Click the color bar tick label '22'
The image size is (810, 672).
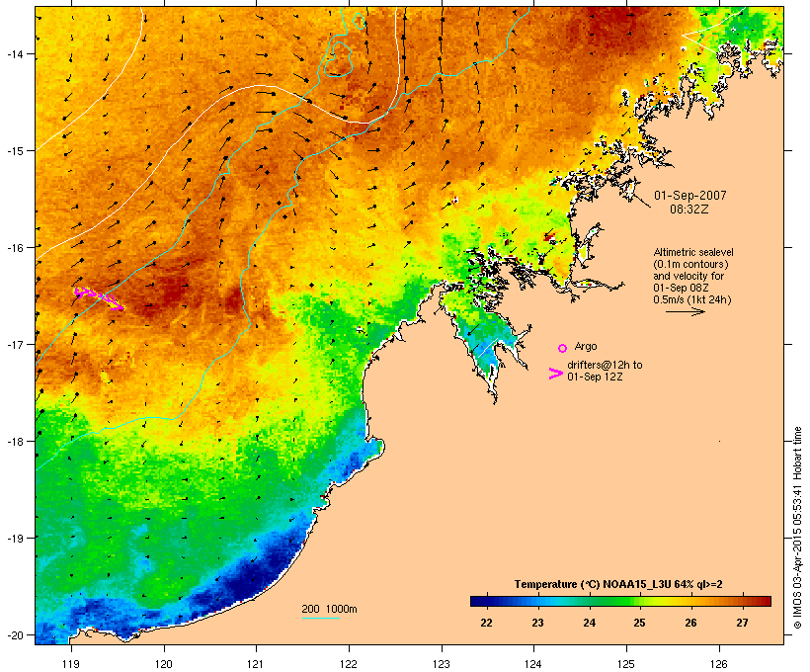pos(486,623)
